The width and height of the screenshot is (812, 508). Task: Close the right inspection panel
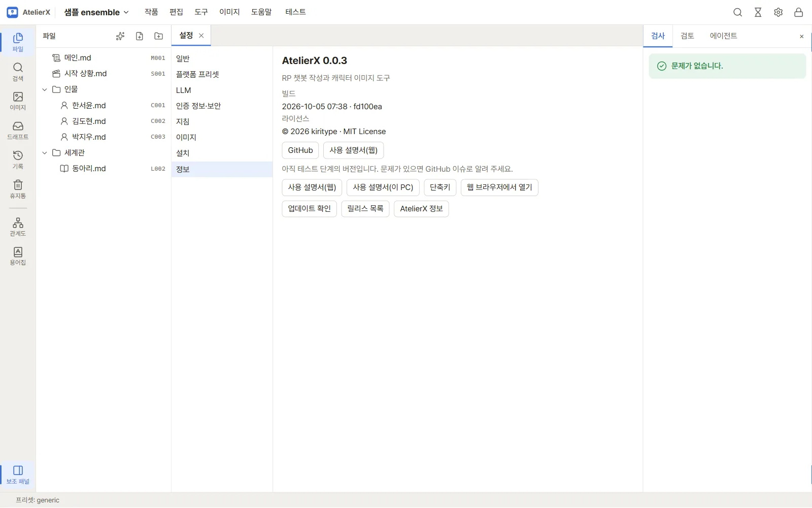(x=802, y=36)
